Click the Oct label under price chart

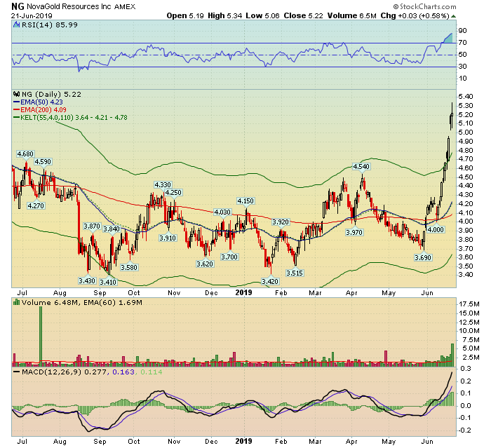point(134,292)
